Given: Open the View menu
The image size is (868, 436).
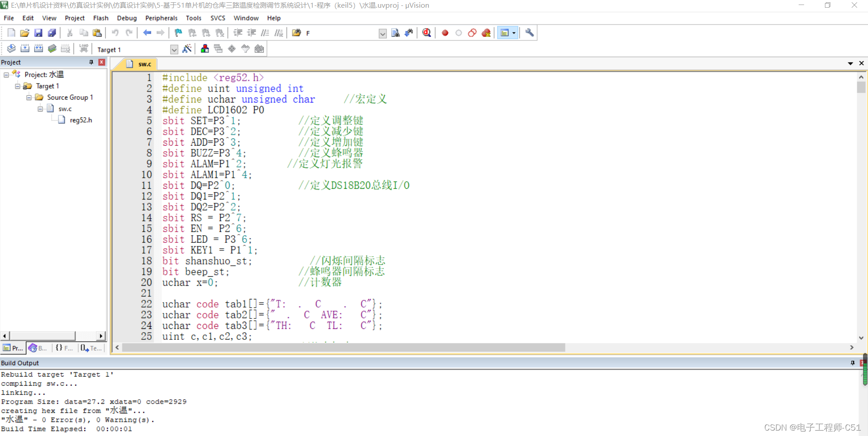Looking at the screenshot, I should 49,18.
